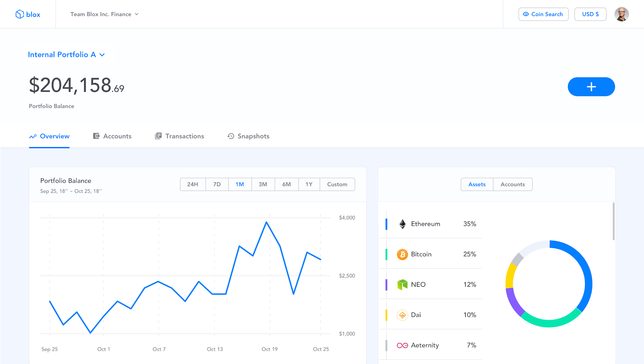Open Coin Search
644x364 pixels.
(x=543, y=14)
